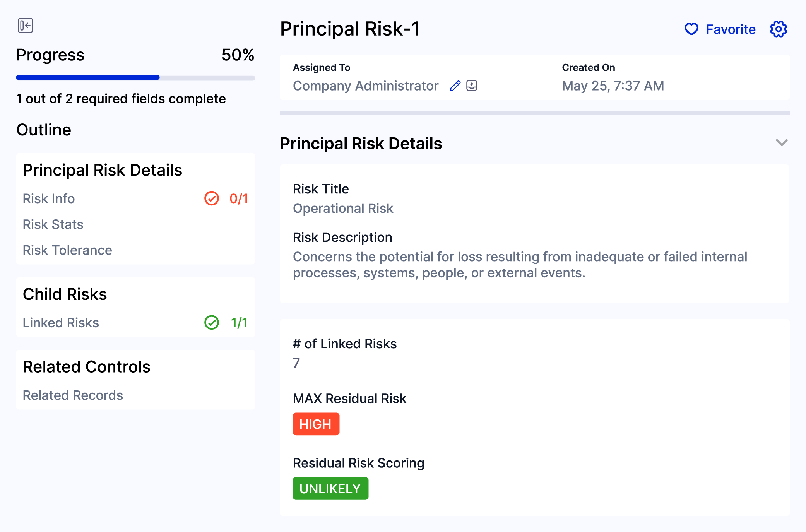The height and width of the screenshot is (532, 806).
Task: Click the 0/1 count for Risk Info
Action: pos(239,198)
